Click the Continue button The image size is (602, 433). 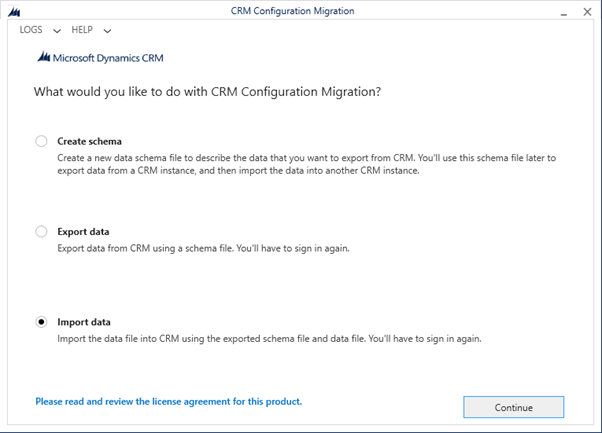pyautogui.click(x=514, y=407)
